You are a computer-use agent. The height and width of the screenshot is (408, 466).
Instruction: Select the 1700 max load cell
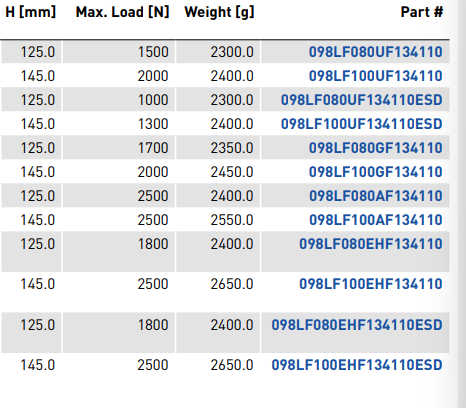(119, 148)
